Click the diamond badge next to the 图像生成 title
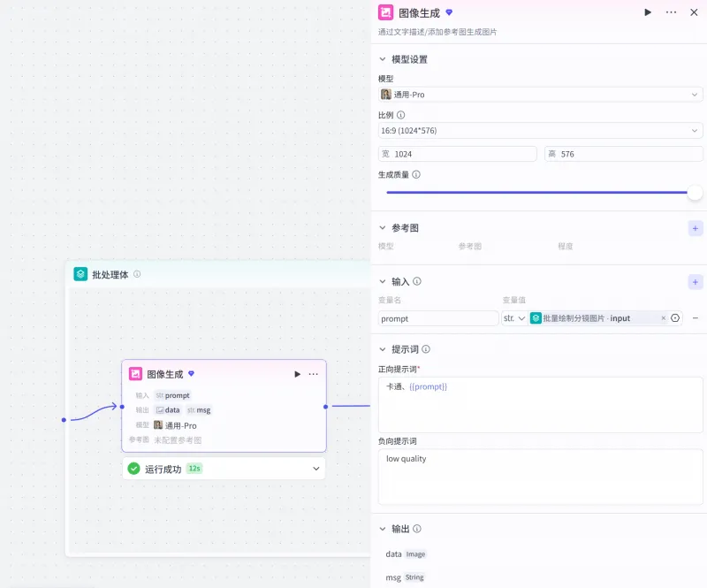The width and height of the screenshot is (707, 588). [x=449, y=11]
